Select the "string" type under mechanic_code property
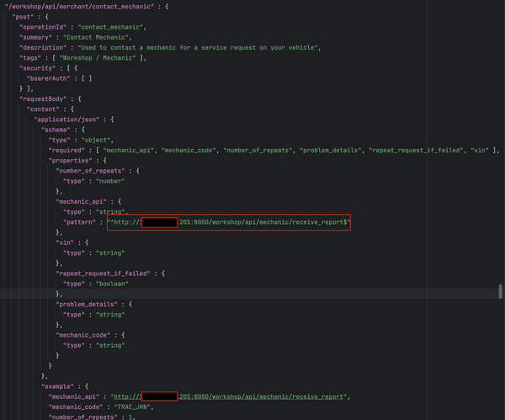This screenshot has height=420, width=505. (x=110, y=346)
